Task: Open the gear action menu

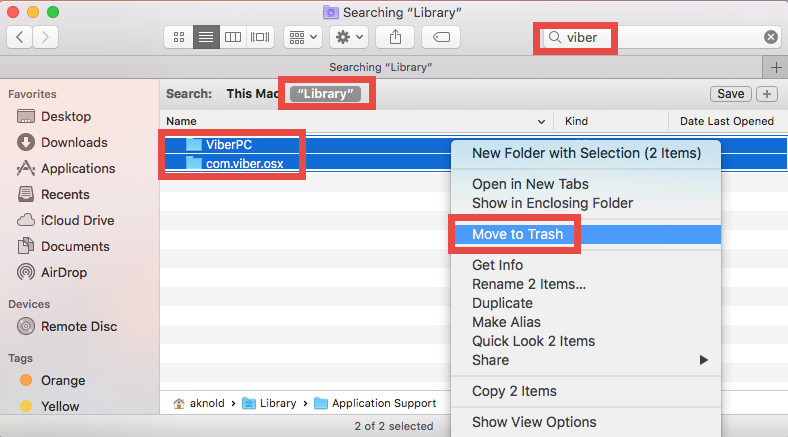Action: pos(349,37)
